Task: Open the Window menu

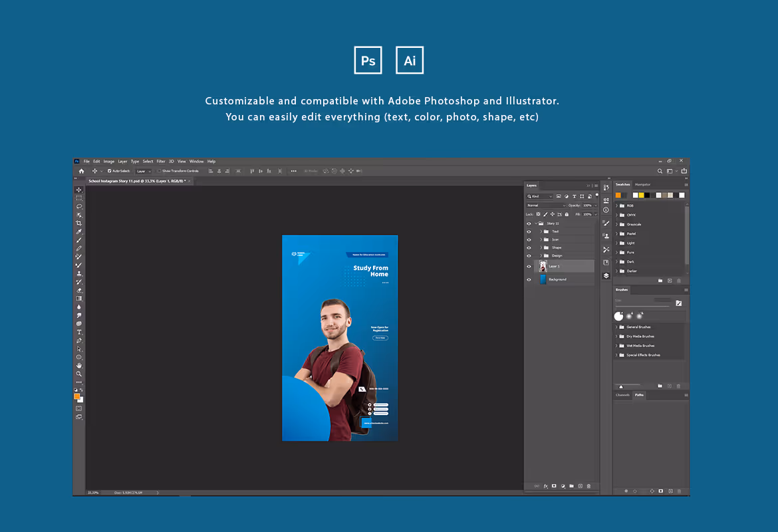Action: 196,162
